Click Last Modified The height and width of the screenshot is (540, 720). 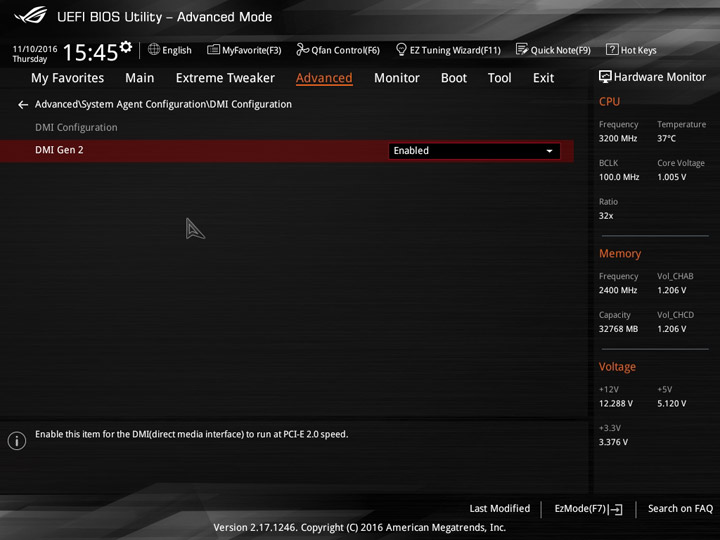click(x=500, y=508)
